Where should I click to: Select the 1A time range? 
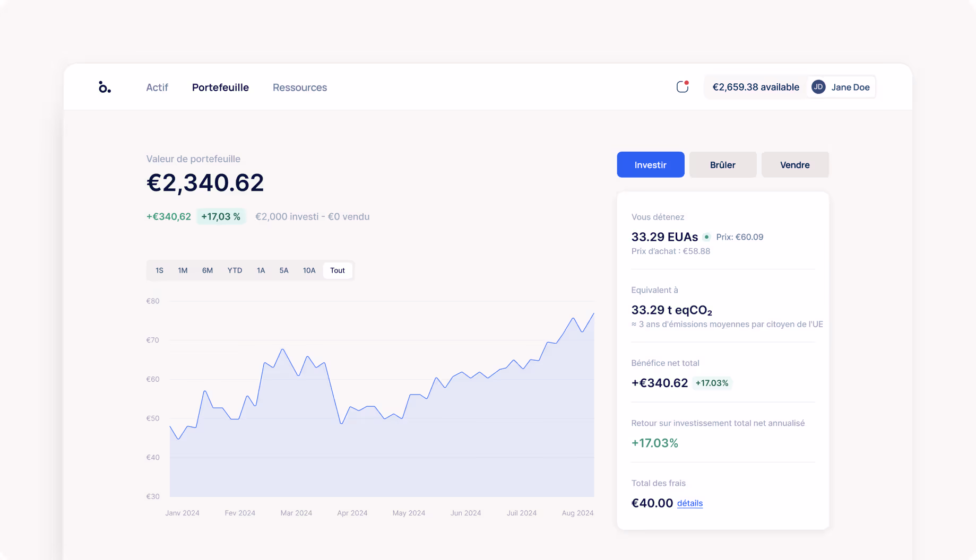click(x=261, y=270)
